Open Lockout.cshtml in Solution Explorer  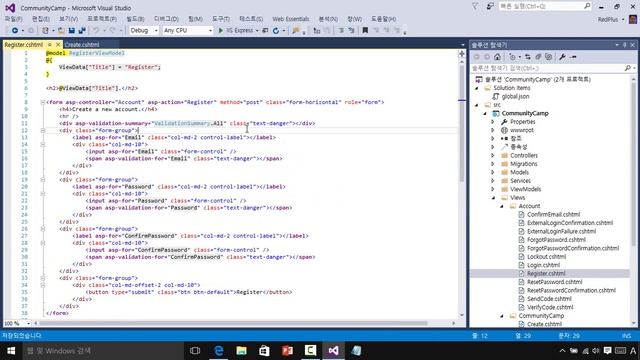[546, 257]
